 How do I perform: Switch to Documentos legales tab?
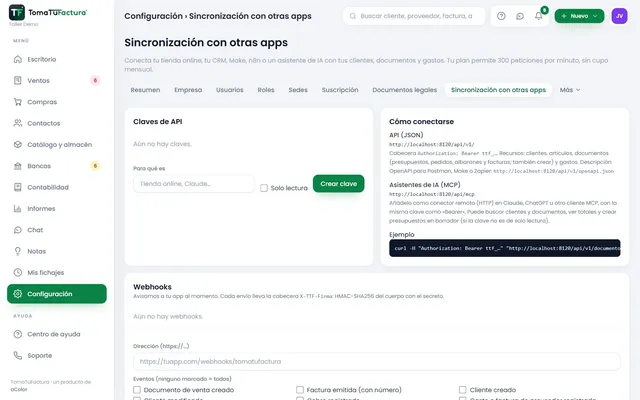pyautogui.click(x=404, y=90)
